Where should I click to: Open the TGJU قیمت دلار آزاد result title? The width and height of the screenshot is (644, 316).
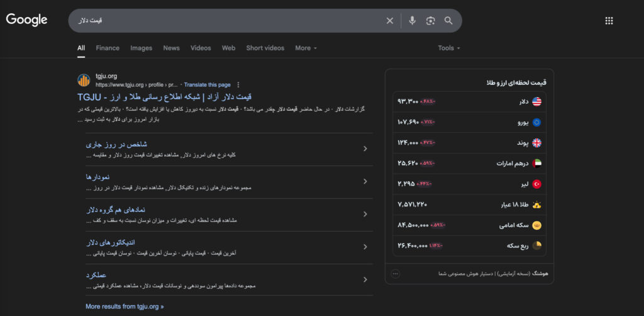coord(164,97)
